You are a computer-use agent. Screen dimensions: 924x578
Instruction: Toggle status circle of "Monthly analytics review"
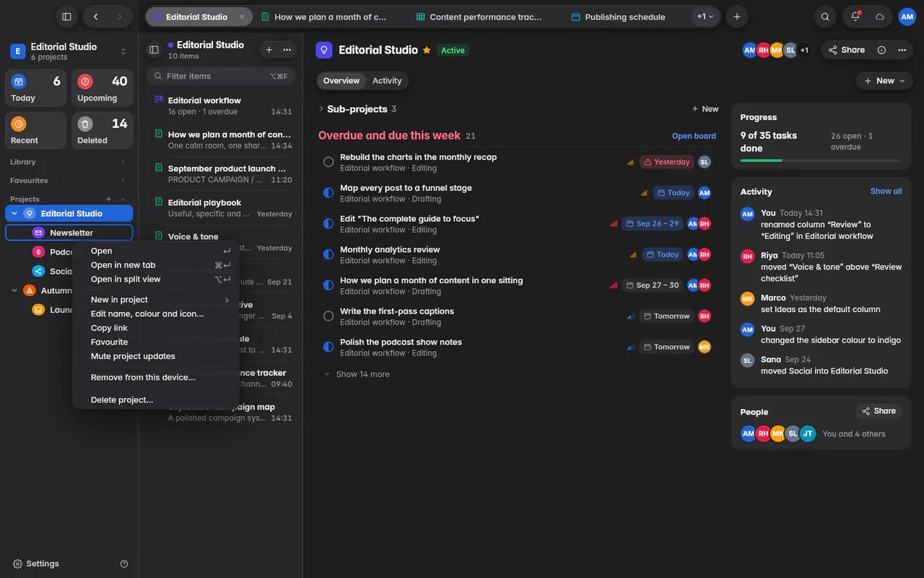(328, 254)
